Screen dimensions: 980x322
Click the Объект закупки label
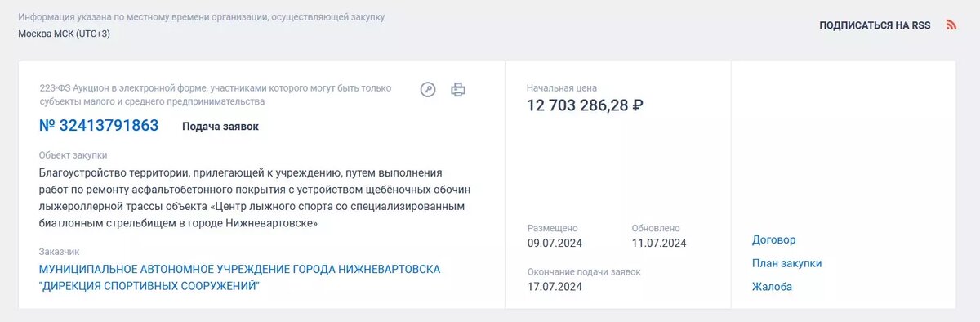(73, 155)
